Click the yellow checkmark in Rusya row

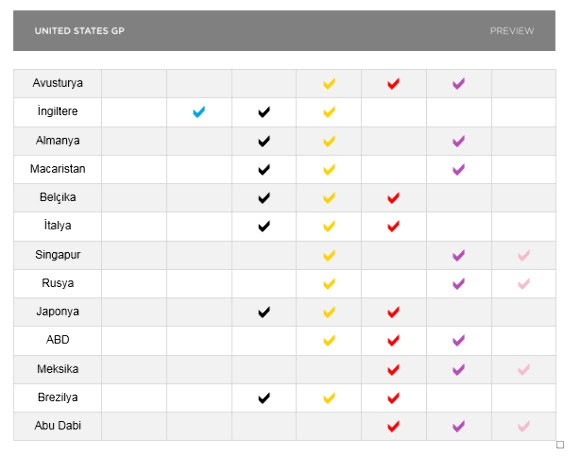[x=329, y=284]
